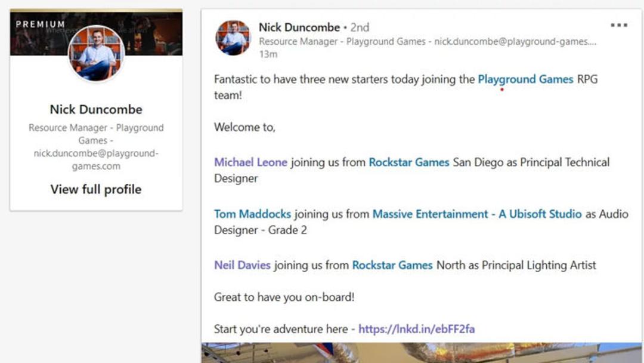Open the Playground Games company link
The width and height of the screenshot is (644, 363).
click(x=525, y=79)
